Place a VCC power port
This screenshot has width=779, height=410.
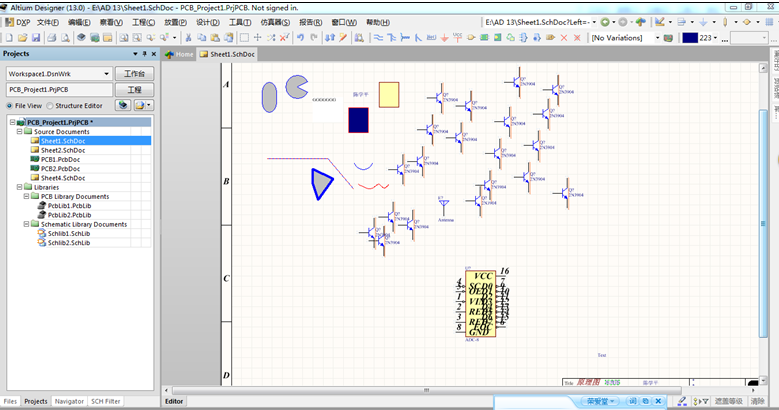pos(456,38)
